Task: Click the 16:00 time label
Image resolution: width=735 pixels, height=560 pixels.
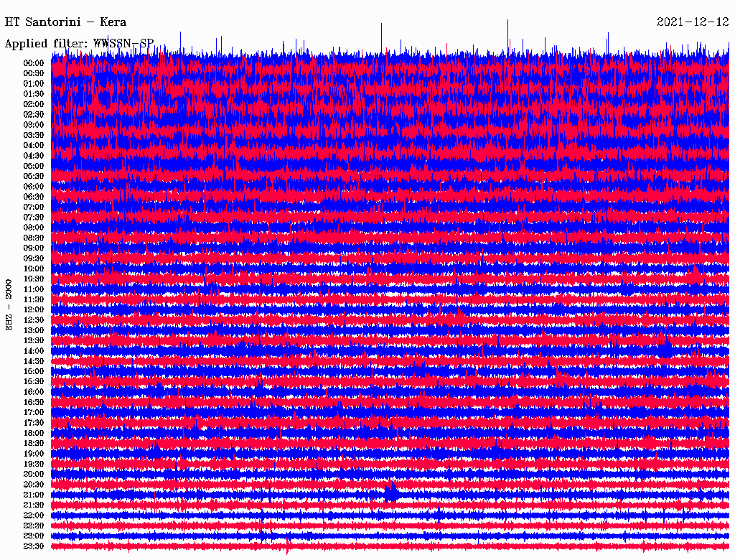Action: click(x=34, y=392)
